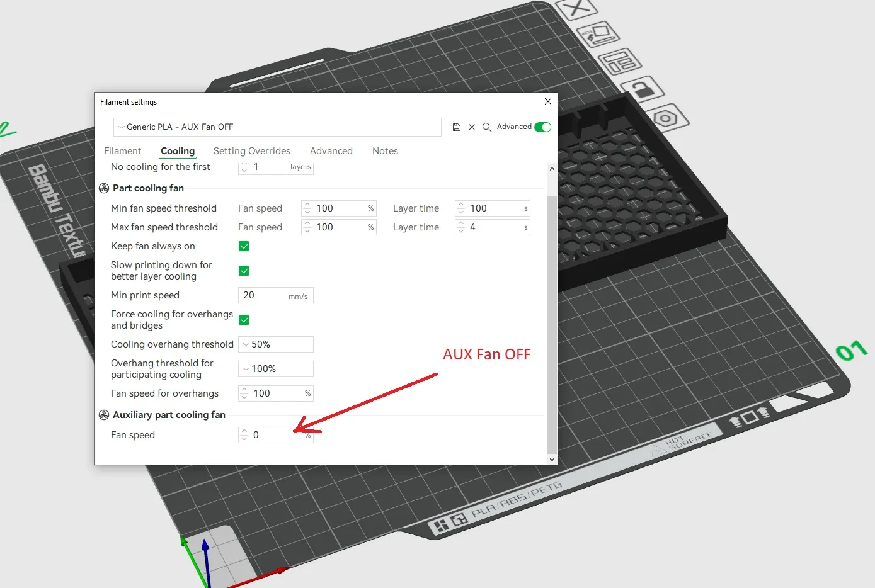875x588 pixels.
Task: Click the fan icon beside Auxiliary part cooling fan
Action: coord(104,415)
